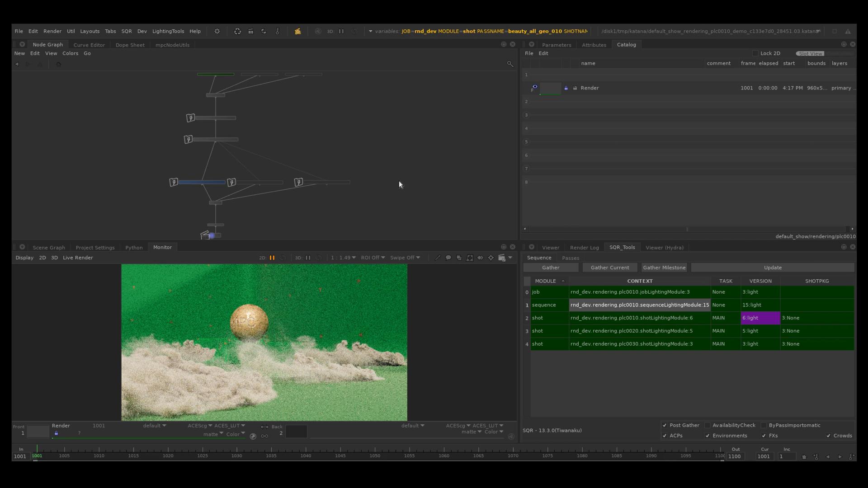Click the orange clapperboard render icon
Screen dimensions: 868x488
click(297, 31)
